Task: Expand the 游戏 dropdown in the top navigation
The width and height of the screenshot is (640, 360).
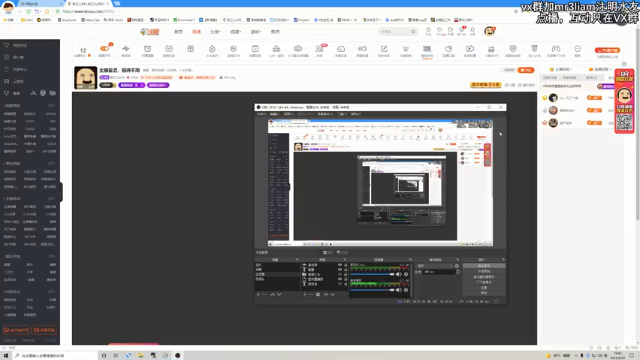Action: 256,32
